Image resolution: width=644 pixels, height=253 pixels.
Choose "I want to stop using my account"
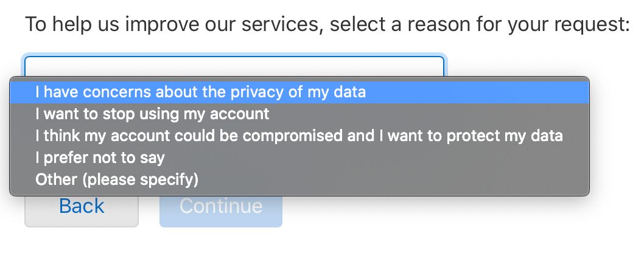[x=152, y=114]
